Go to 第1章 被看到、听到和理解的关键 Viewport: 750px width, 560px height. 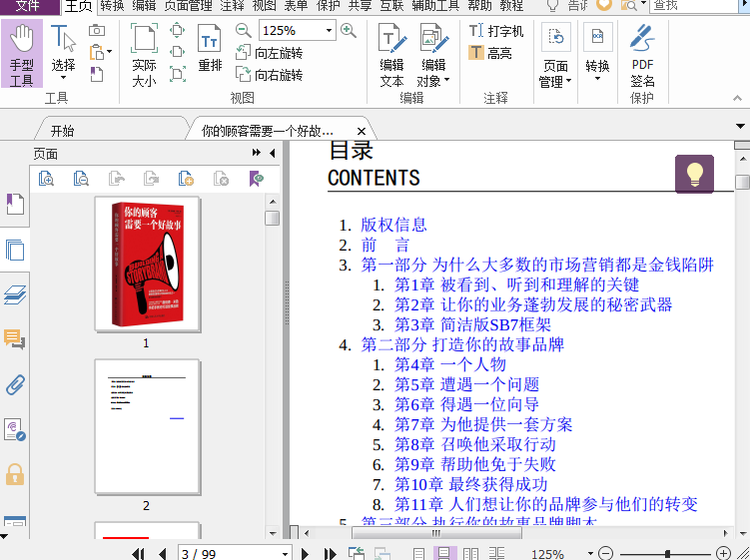point(516,284)
